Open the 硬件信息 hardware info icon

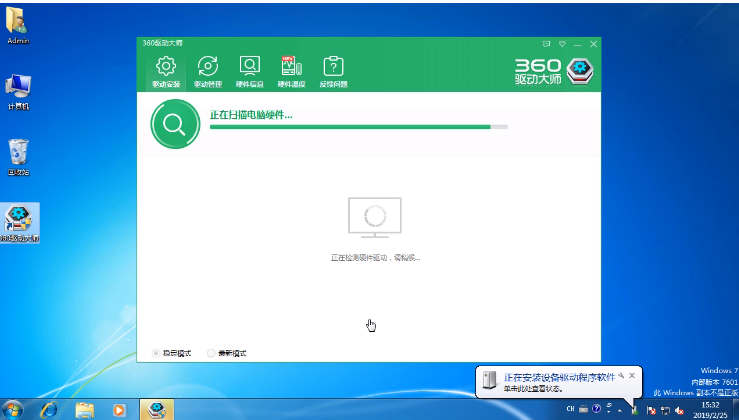(x=249, y=70)
